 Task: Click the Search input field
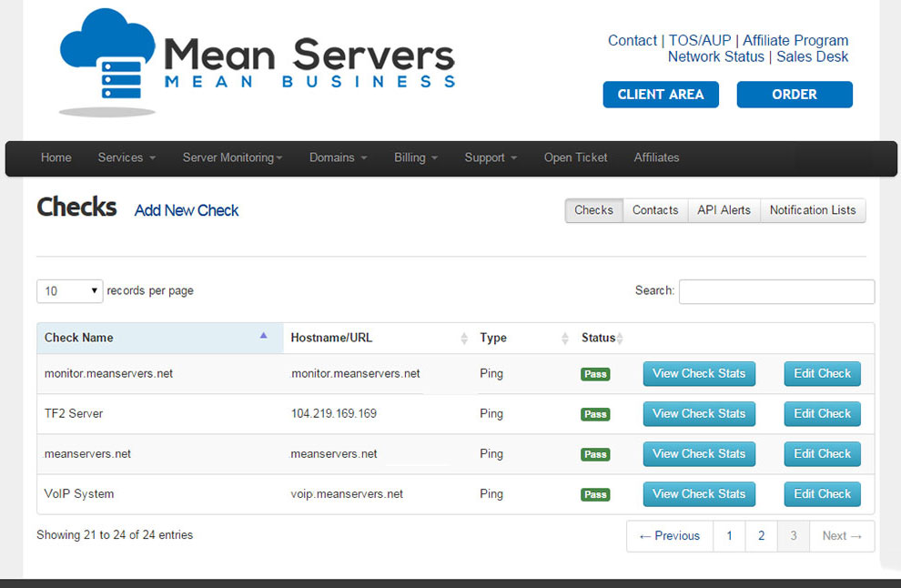[x=777, y=291]
